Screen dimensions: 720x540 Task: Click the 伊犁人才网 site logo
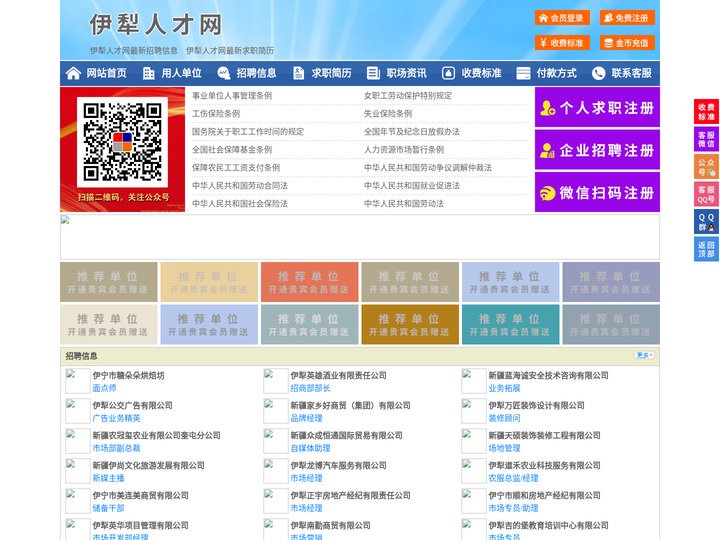point(156,25)
